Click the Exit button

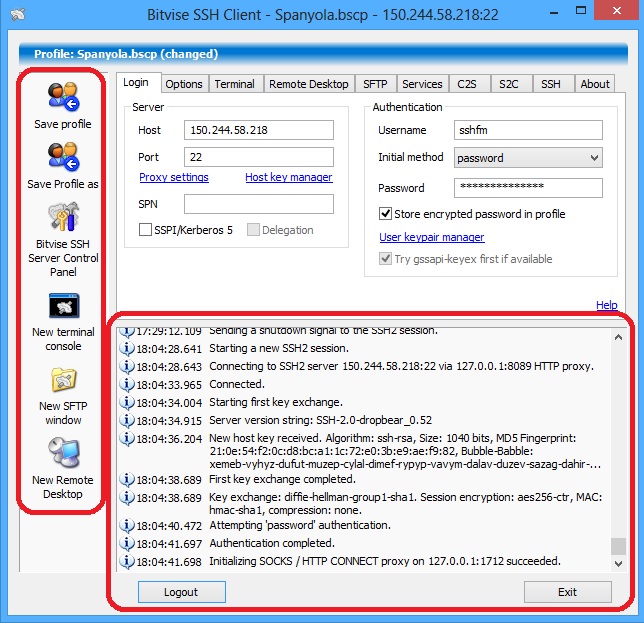pyautogui.click(x=568, y=592)
